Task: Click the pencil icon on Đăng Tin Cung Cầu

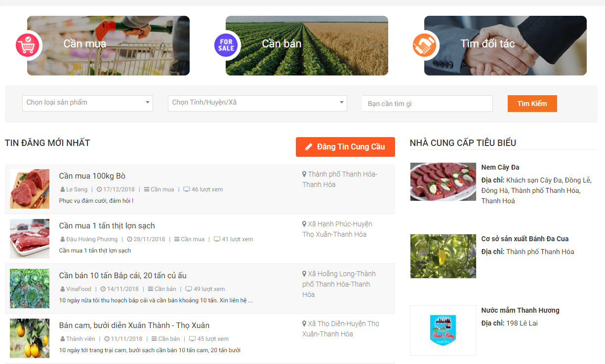Action: pos(309,146)
